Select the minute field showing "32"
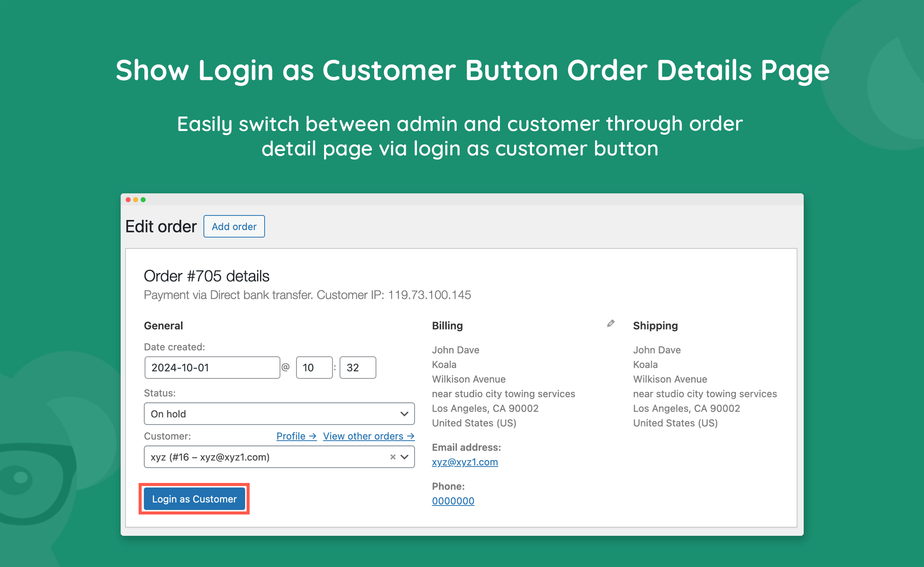This screenshot has height=567, width=924. pos(357,367)
